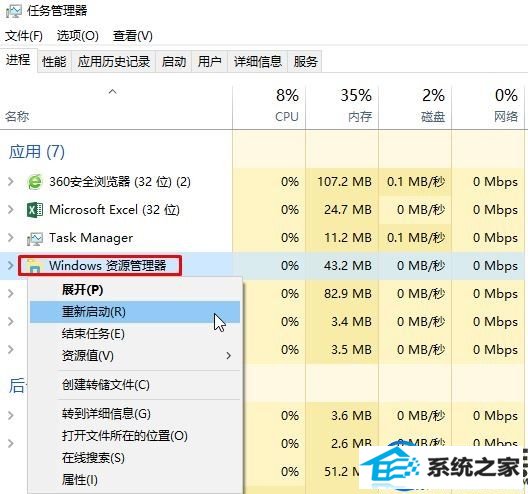
Task: Choose 在线搜索(S) in the context menu
Action: click(x=135, y=458)
